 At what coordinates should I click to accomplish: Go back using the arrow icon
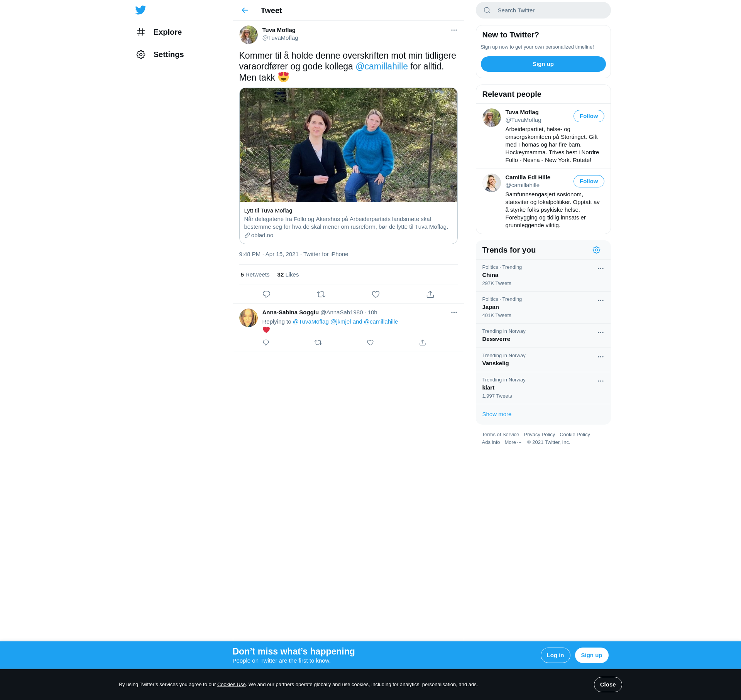click(x=245, y=10)
